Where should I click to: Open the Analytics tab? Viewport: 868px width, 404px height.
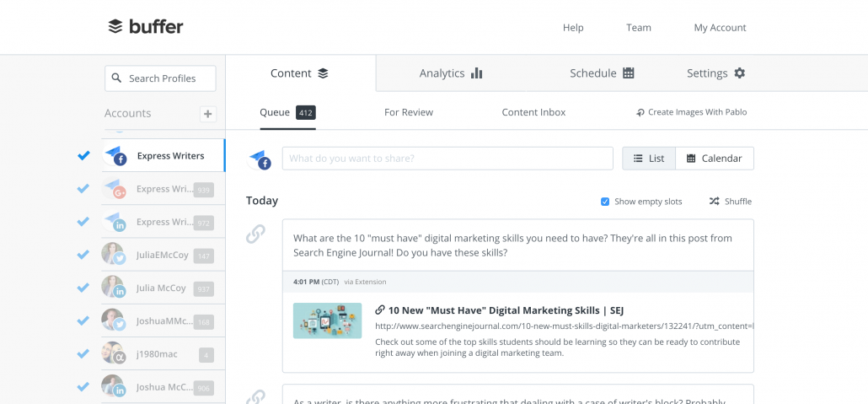point(451,73)
